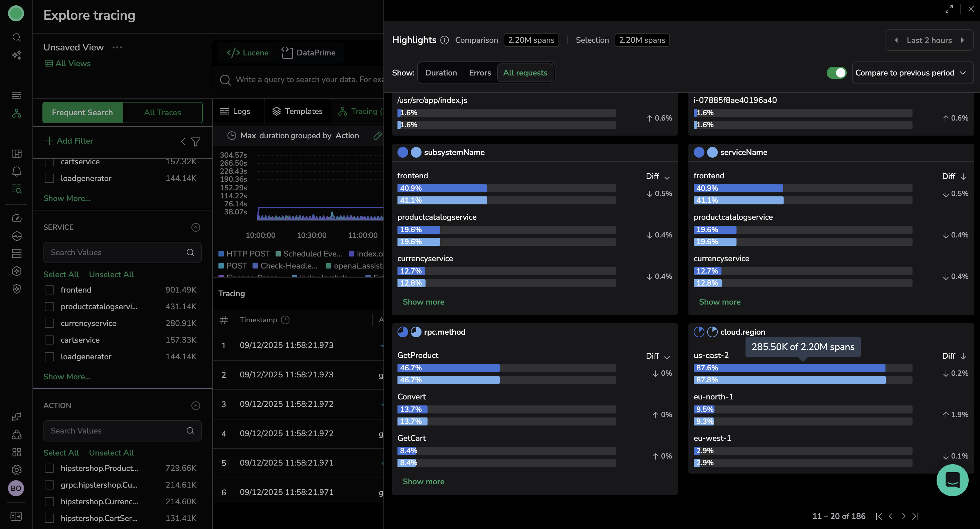Expand the Highlights panel to fullscreen
Viewport: 980px width, 529px height.
click(x=949, y=9)
